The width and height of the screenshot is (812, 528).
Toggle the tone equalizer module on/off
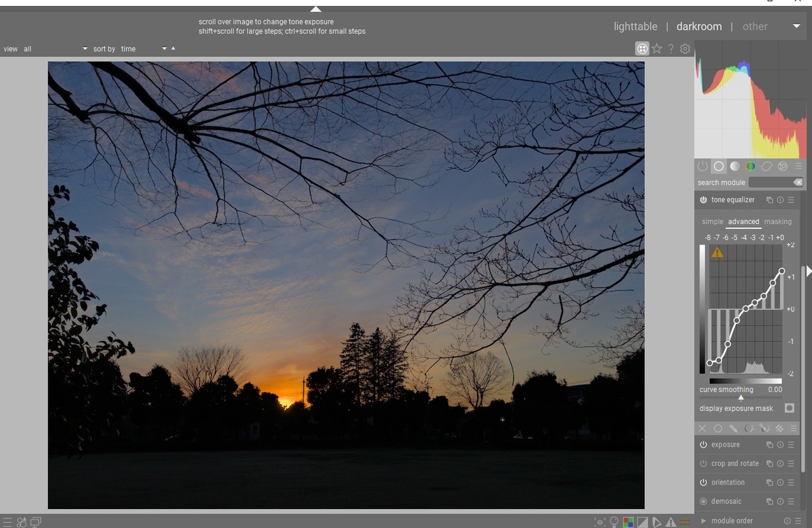[703, 200]
